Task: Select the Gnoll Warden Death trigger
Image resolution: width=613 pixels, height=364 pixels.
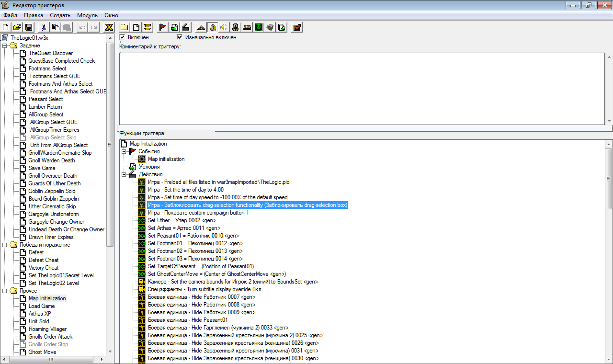Action: tap(51, 160)
